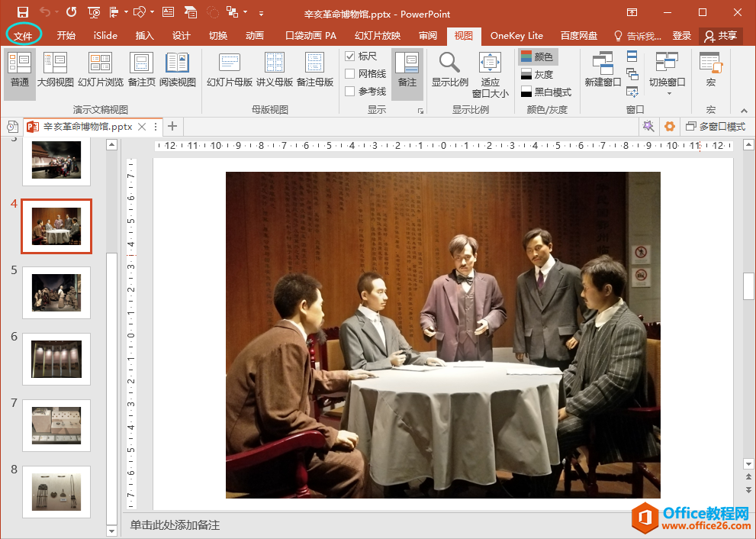Enable the 参考线 guides checkbox
The width and height of the screenshot is (756, 539).
pyautogui.click(x=350, y=92)
